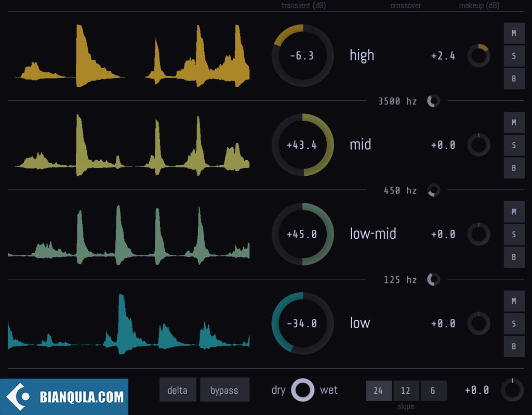This screenshot has width=532, height=415.
Task: Click the low band transient knob -34.0
Action: click(303, 323)
